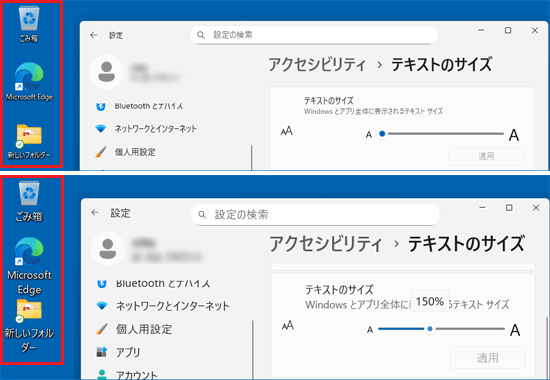This screenshot has height=380, width=550.
Task: Open 個人用設定 in upper window
Action: tap(135, 152)
